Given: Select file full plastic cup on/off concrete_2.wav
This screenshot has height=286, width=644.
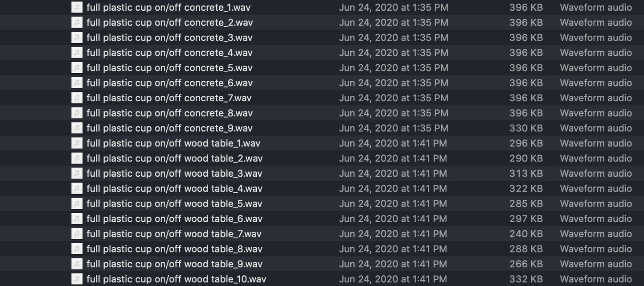Looking at the screenshot, I should point(169,22).
